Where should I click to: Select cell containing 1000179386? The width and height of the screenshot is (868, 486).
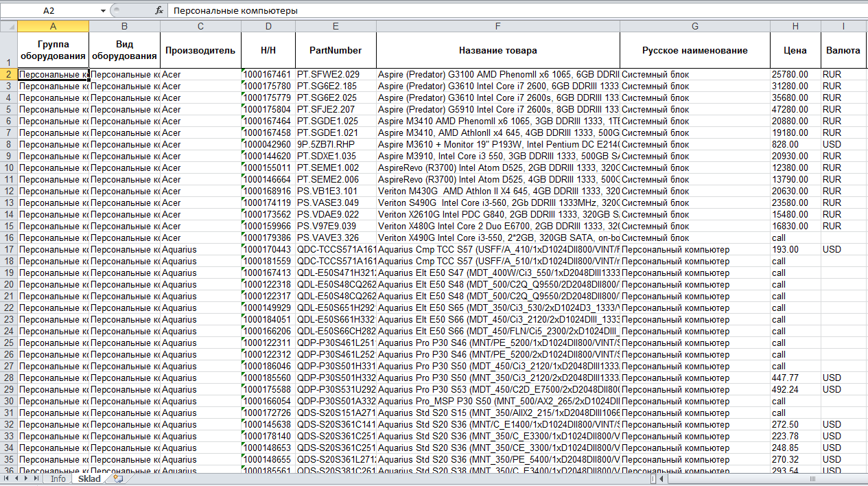point(268,238)
